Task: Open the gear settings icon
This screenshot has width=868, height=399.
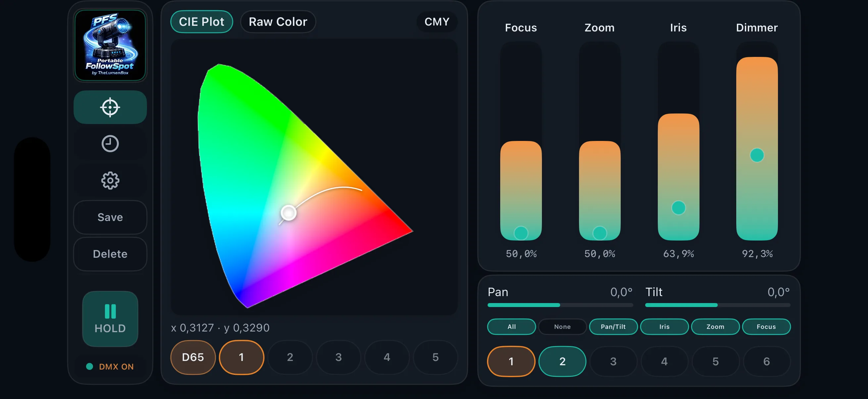Action: click(x=110, y=180)
